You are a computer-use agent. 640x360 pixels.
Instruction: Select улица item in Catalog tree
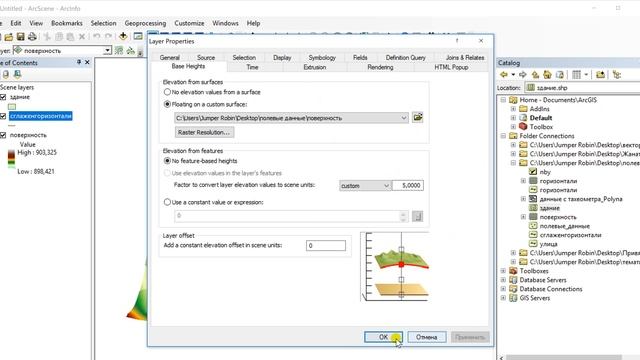pyautogui.click(x=548, y=244)
